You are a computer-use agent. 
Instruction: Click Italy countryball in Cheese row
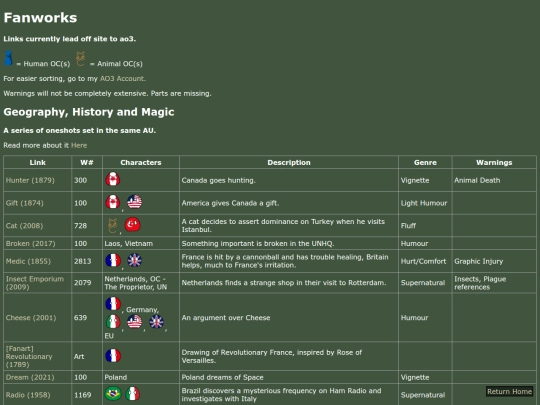[x=113, y=322]
